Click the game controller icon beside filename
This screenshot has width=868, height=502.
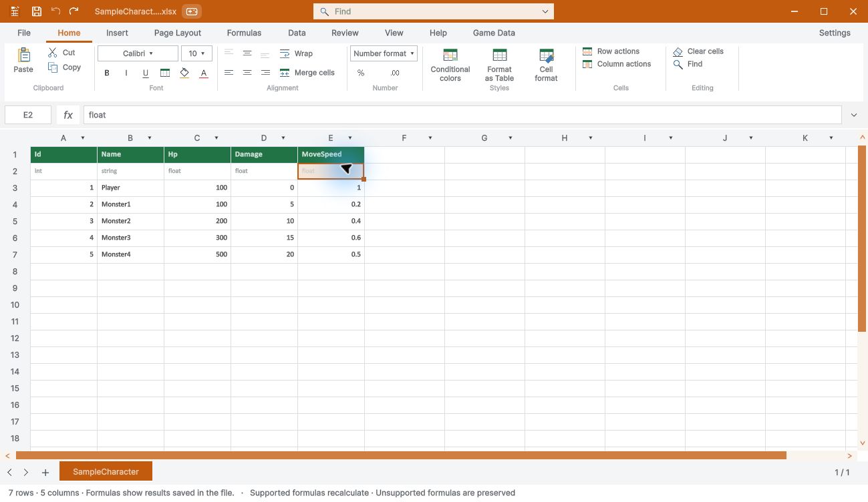(192, 11)
